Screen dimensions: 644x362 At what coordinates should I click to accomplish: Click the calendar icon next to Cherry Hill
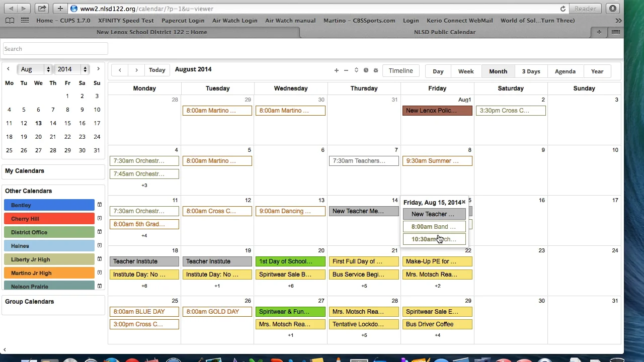(x=99, y=218)
